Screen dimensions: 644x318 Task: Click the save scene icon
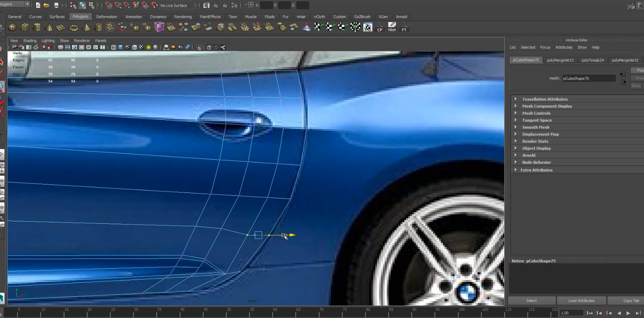[x=56, y=5]
